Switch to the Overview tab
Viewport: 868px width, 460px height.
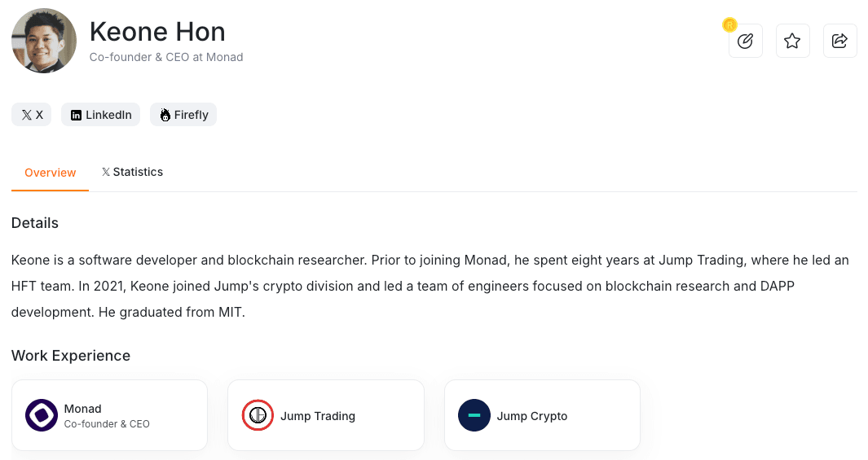(x=50, y=173)
